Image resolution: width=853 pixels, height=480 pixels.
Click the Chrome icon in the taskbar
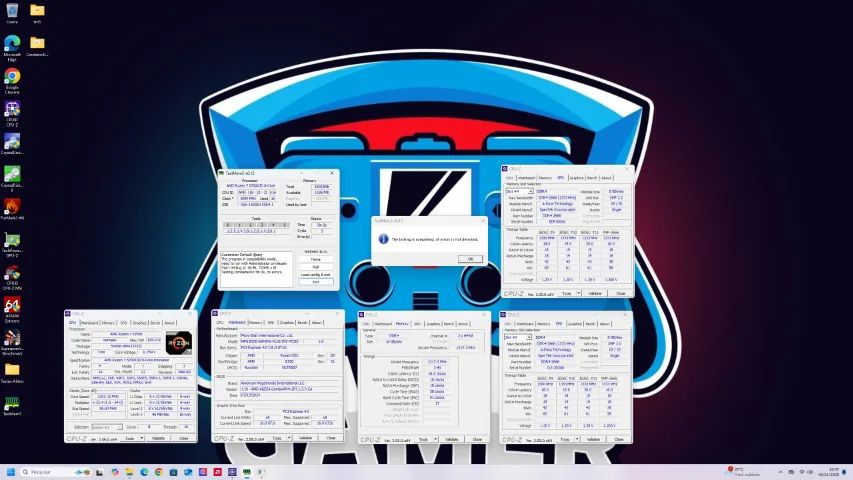pos(159,472)
